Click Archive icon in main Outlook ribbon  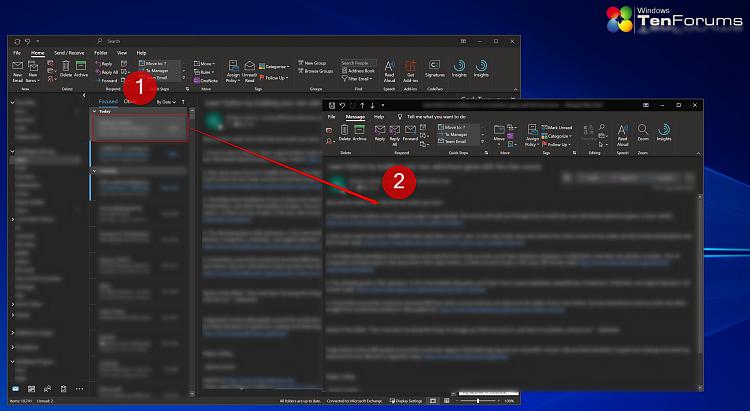coord(81,69)
